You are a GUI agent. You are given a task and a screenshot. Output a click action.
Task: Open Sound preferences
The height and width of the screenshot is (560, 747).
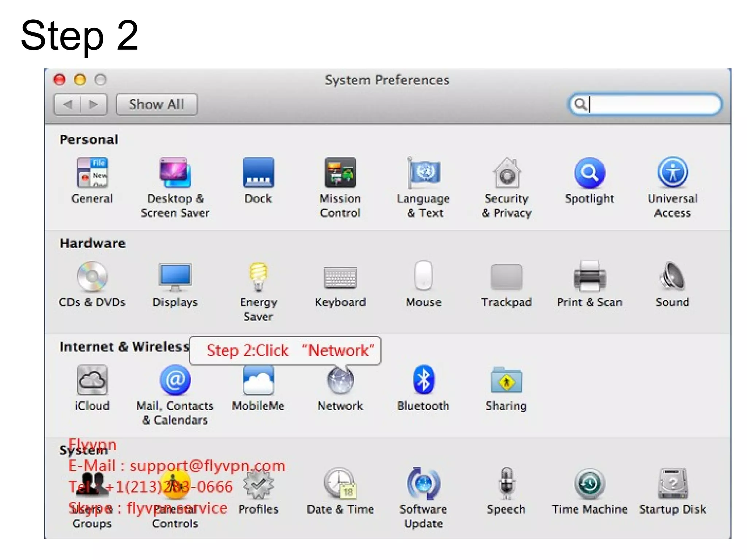coord(672,277)
